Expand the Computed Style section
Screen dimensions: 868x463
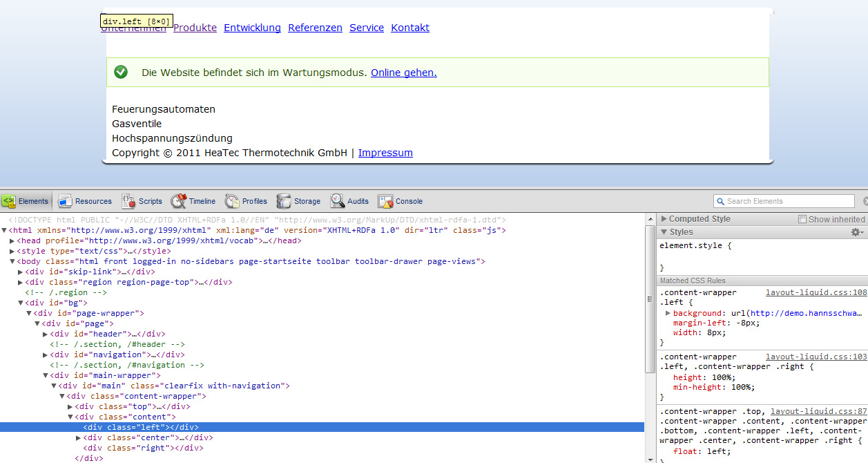664,219
